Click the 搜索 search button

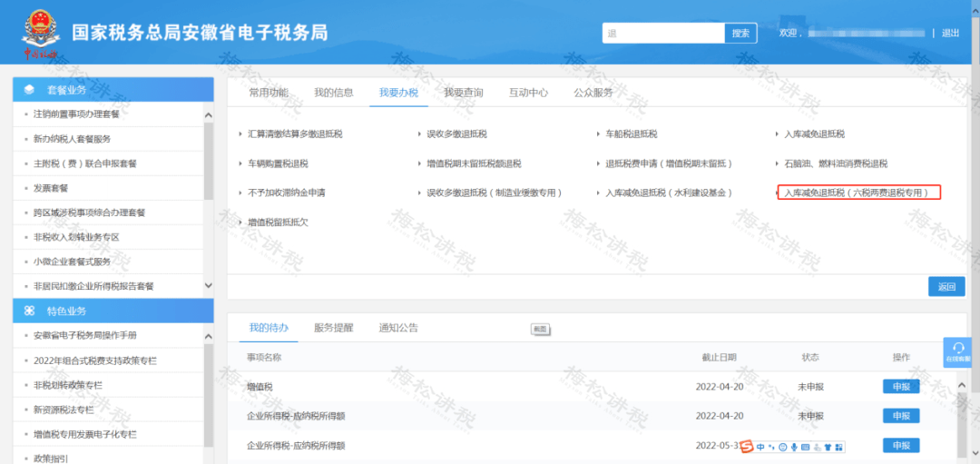click(740, 33)
